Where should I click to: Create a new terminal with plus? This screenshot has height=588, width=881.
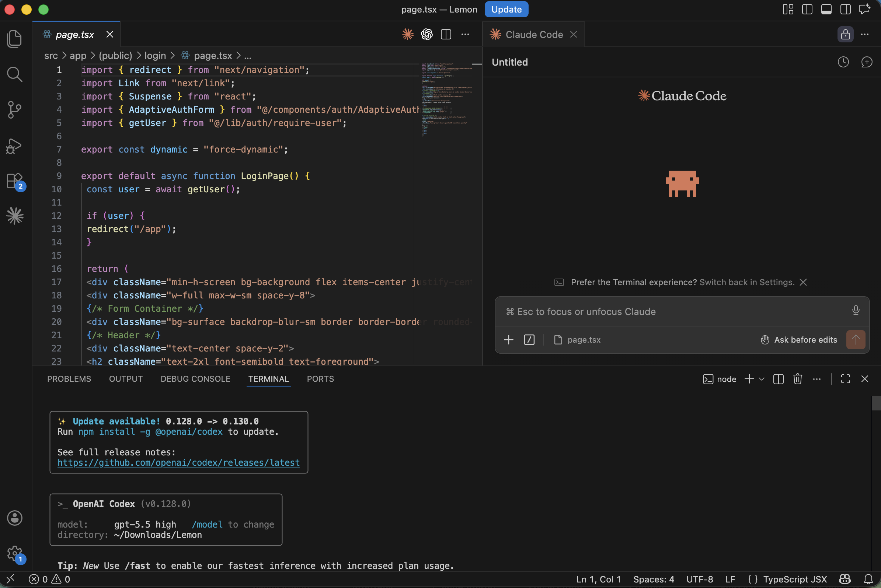pyautogui.click(x=749, y=379)
